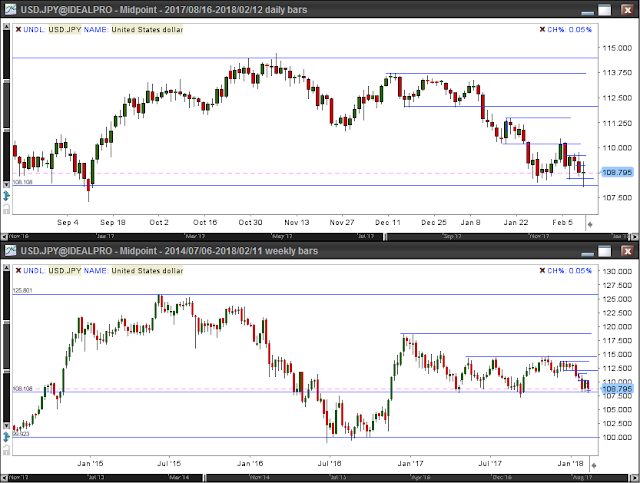Click the 108.108 trendline label in daily chart
Viewport: 640px width, 483px height.
coord(22,182)
